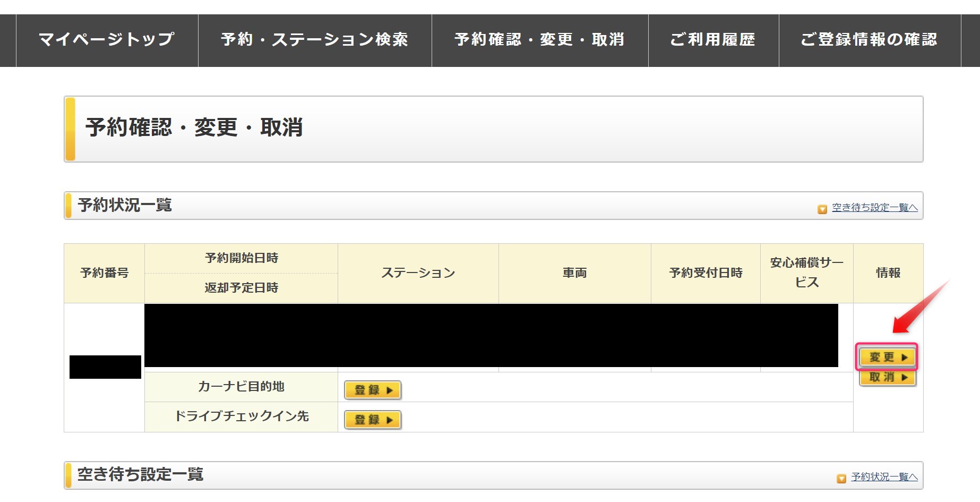Click the 空き待ち設定一覧 section heading
Image resolution: width=980 pixels, height=502 pixels.
coord(141,474)
